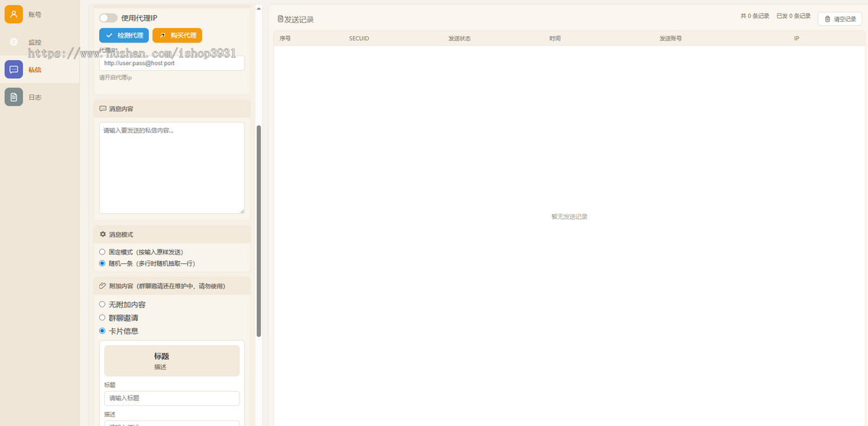
Task: Focus the proxy IP field showing http://user:pass@host:port
Action: (171, 64)
